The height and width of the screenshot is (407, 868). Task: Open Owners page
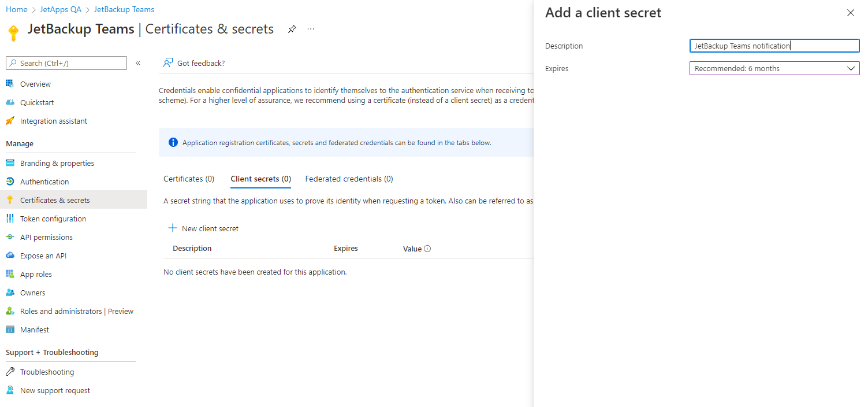coord(32,293)
